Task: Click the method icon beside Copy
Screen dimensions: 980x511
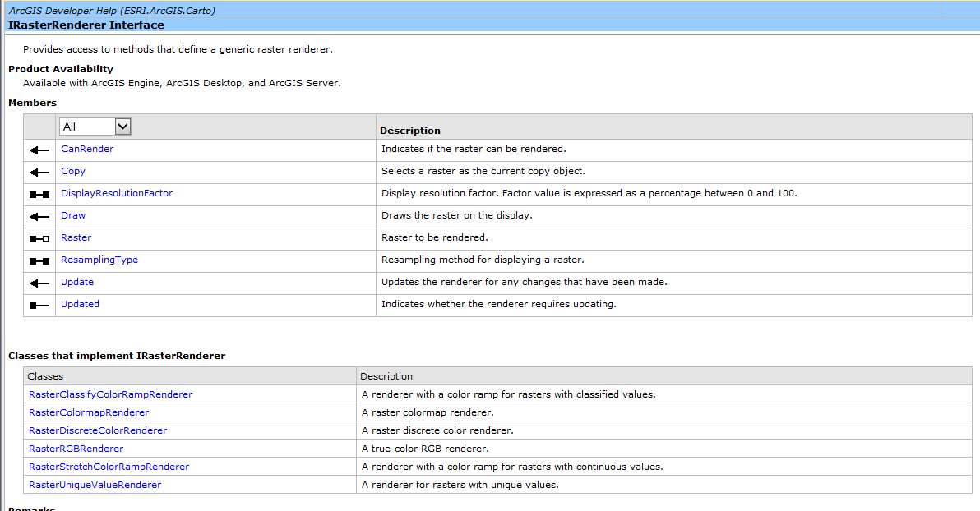Action: (39, 173)
